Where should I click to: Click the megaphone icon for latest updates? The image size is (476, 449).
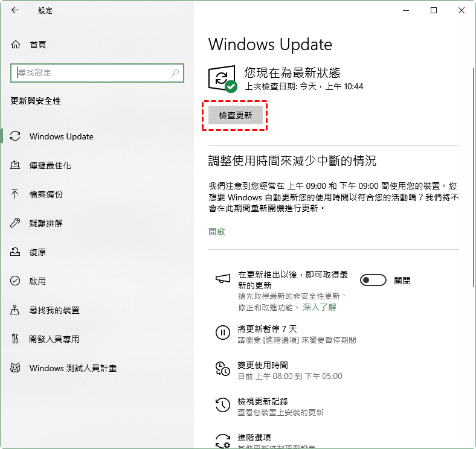click(x=223, y=278)
